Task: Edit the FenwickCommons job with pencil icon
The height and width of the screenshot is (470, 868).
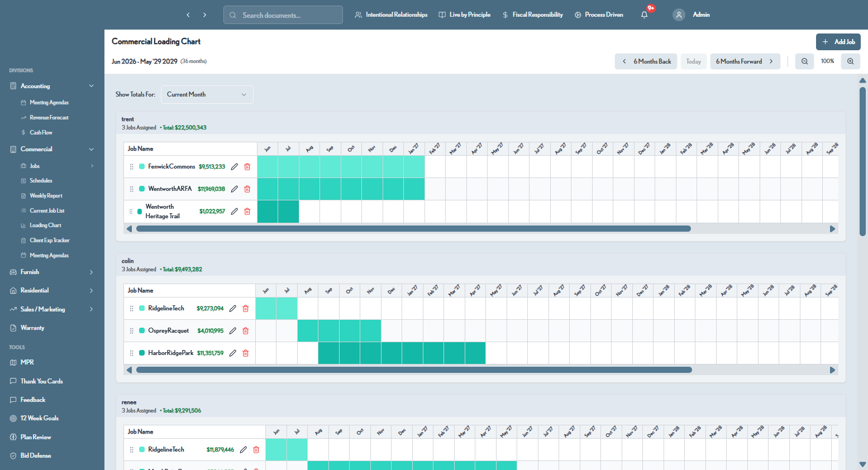Action: coord(235,167)
